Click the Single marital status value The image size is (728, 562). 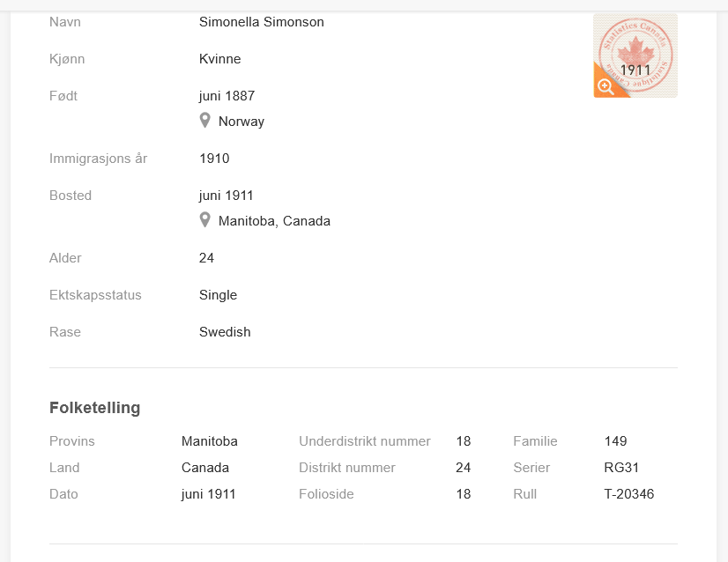[x=219, y=295]
